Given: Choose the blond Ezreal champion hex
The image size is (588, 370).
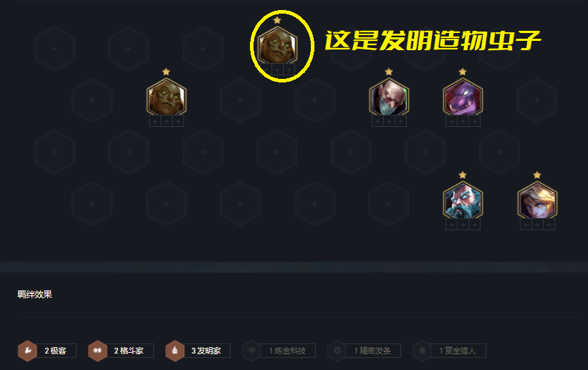Looking at the screenshot, I should click(537, 201).
